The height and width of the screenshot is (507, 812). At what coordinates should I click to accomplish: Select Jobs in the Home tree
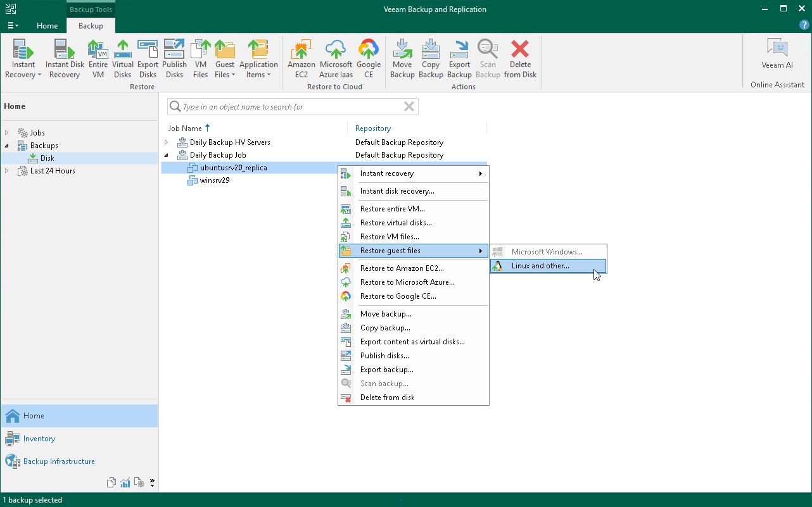coord(37,133)
